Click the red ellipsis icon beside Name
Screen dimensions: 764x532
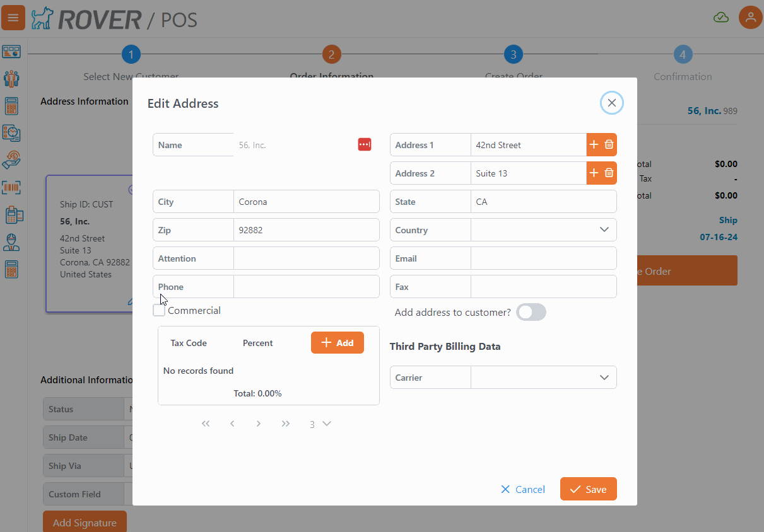[365, 144]
